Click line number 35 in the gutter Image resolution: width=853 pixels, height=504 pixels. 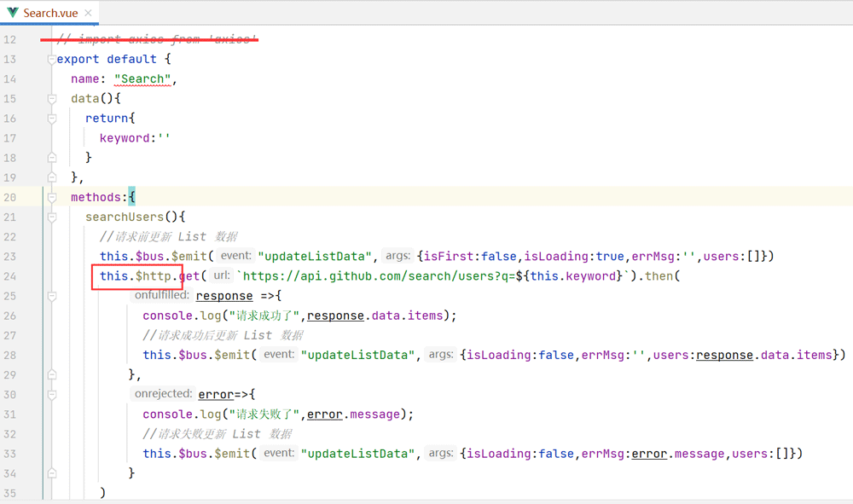coord(9,493)
